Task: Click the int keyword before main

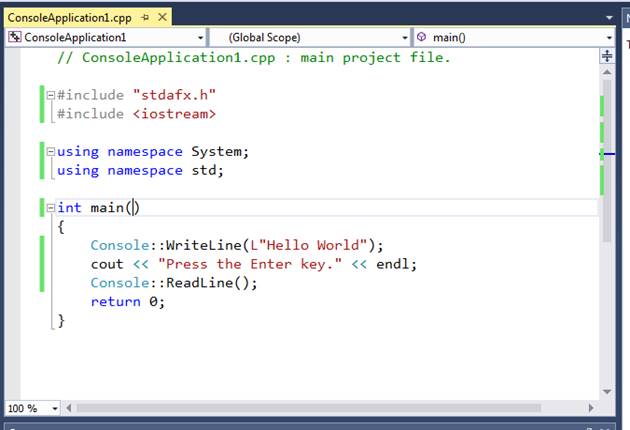Action: pyautogui.click(x=69, y=208)
